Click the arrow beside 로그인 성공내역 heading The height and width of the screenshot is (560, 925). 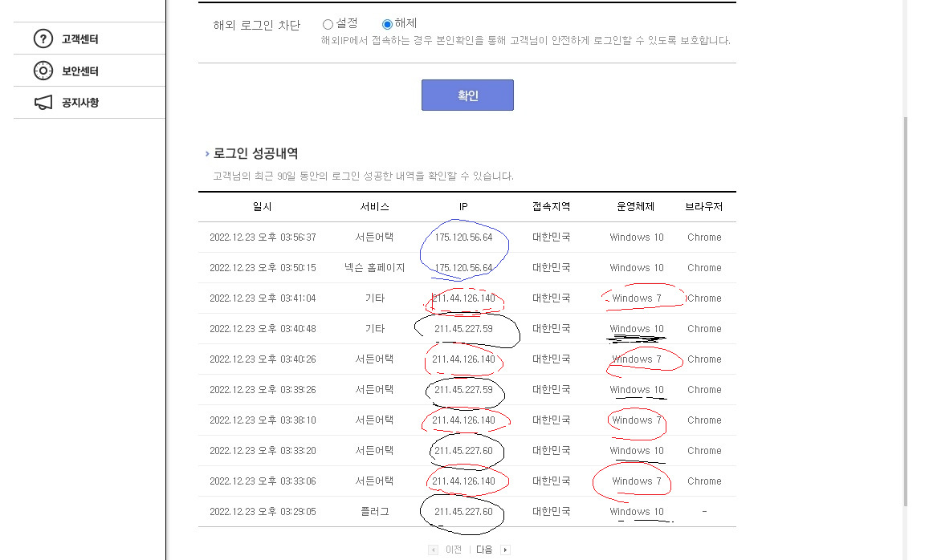tap(207, 153)
